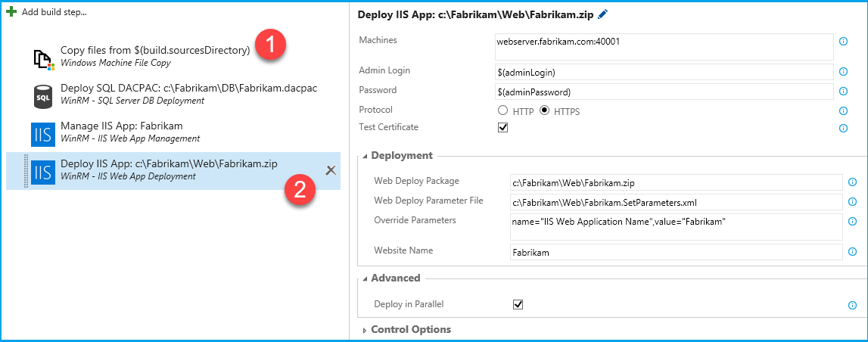Show info for Test Certificate option

click(x=844, y=129)
